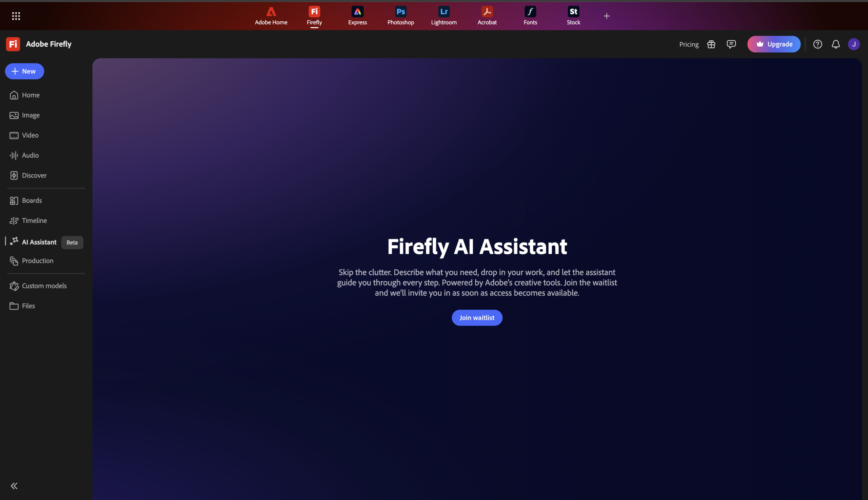Create something with the New button
The width and height of the screenshot is (868, 500).
point(24,71)
